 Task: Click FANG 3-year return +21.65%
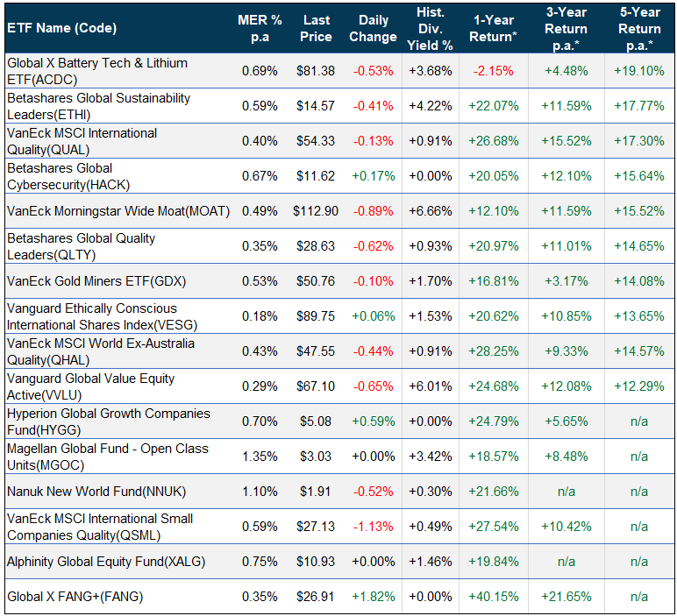point(566,597)
